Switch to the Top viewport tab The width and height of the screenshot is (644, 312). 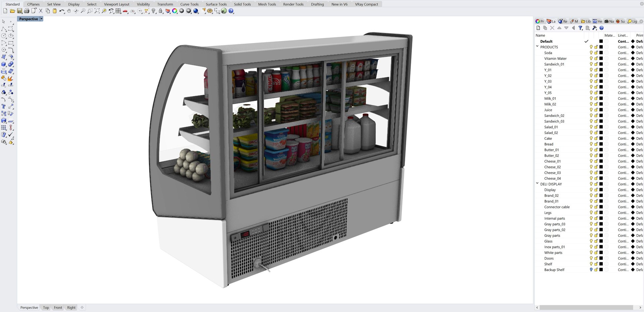[x=46, y=308]
